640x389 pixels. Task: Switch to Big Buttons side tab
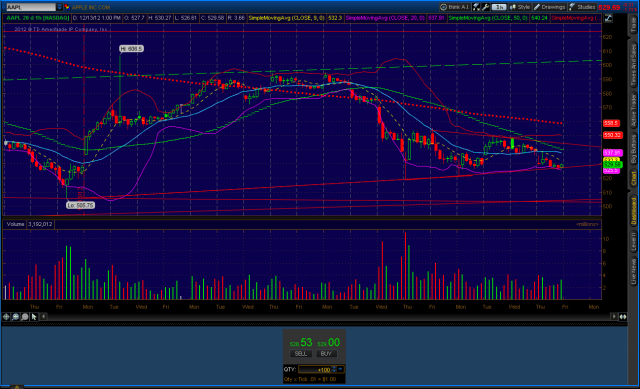(633, 149)
